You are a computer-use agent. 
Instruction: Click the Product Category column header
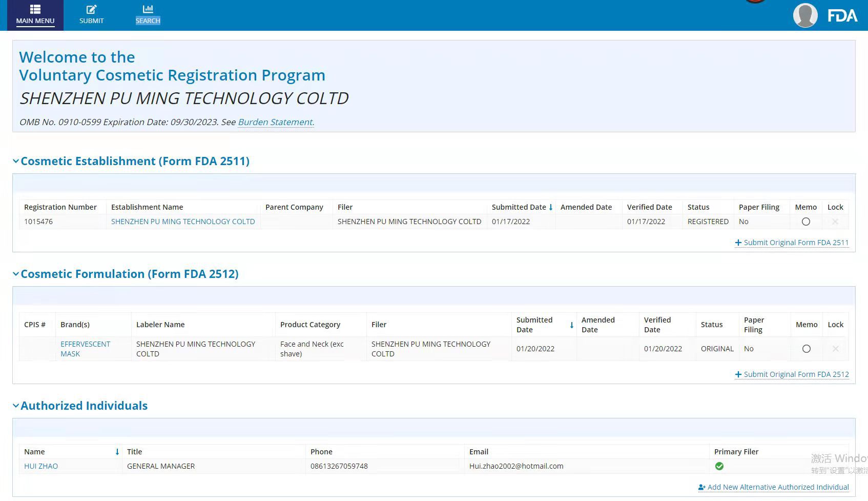click(x=310, y=325)
